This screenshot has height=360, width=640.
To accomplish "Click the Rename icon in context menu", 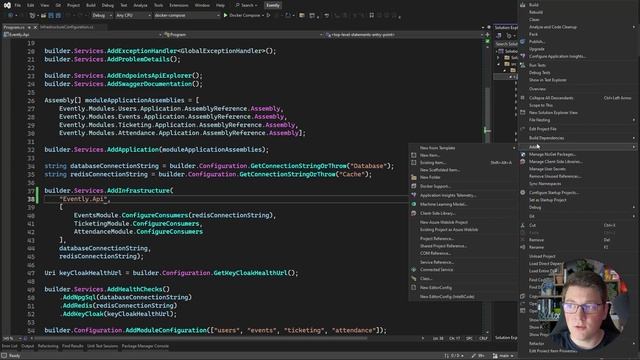I will [x=523, y=247].
